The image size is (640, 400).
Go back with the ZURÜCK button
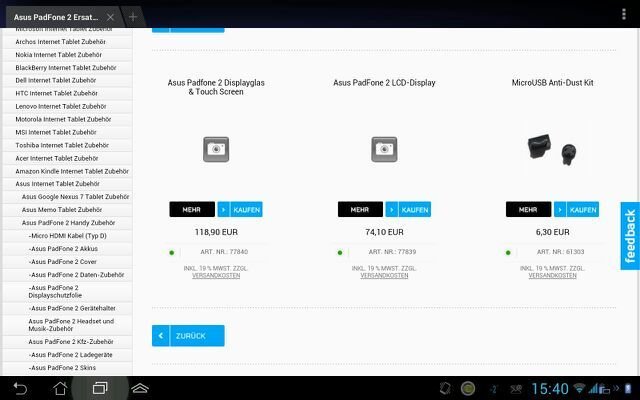point(188,336)
